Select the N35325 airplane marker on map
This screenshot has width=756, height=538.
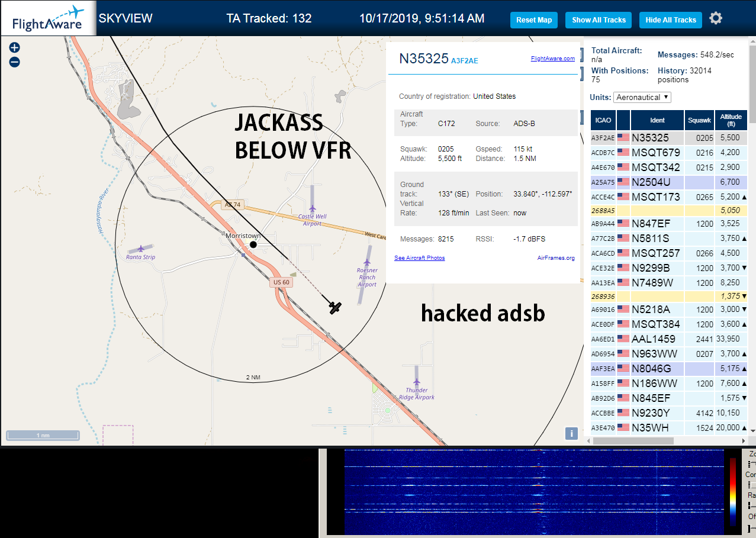tap(336, 308)
